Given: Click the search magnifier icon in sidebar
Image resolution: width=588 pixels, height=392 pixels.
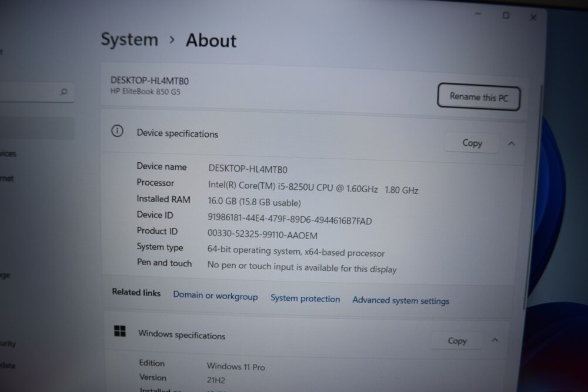Looking at the screenshot, I should pos(64,92).
